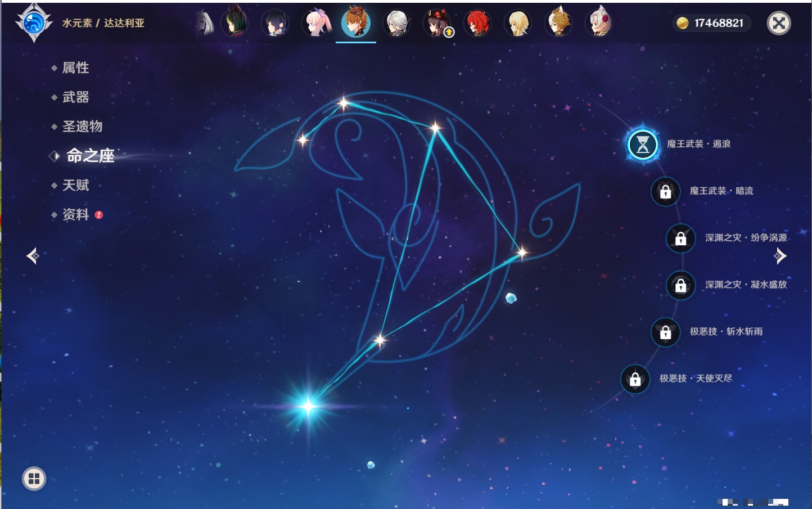Viewport: 812px width, 509px height.
Task: Click the yellow upgrade arrow badge on portrait
Action: (x=449, y=33)
